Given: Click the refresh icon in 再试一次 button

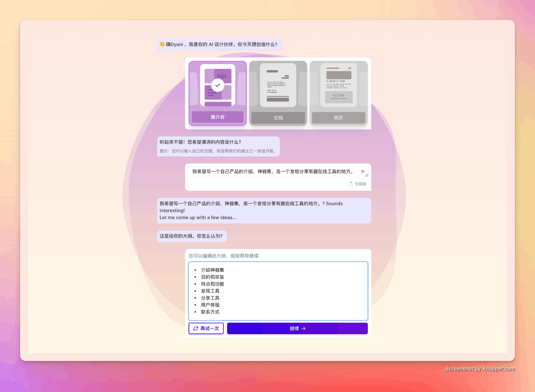Looking at the screenshot, I should tap(196, 329).
